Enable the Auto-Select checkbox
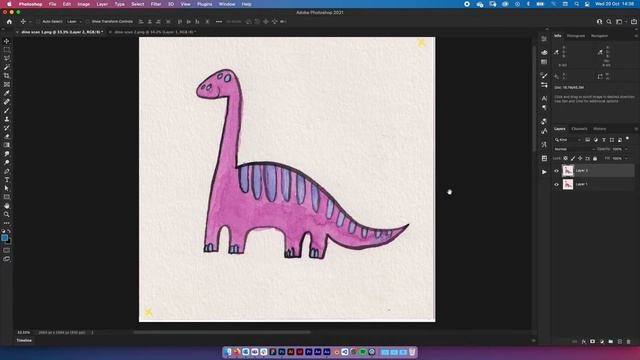640x360 pixels. coord(38,22)
